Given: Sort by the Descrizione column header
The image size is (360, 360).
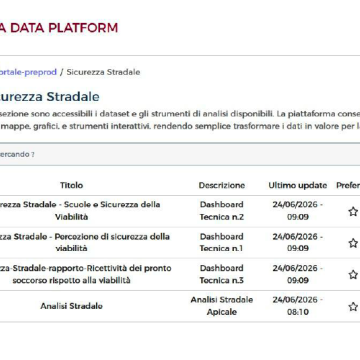Looking at the screenshot, I should 222,185.
